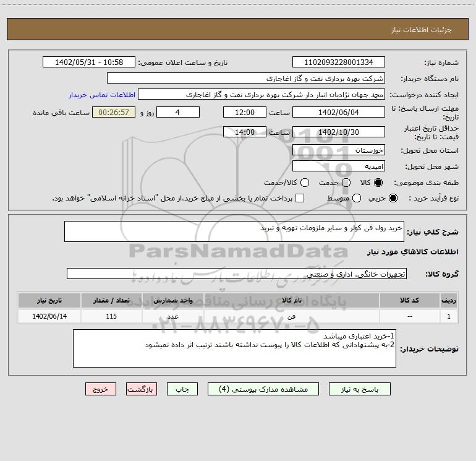
Task: Click the تاریخ و ساعت اعلان عمومی field
Action: coord(89,62)
